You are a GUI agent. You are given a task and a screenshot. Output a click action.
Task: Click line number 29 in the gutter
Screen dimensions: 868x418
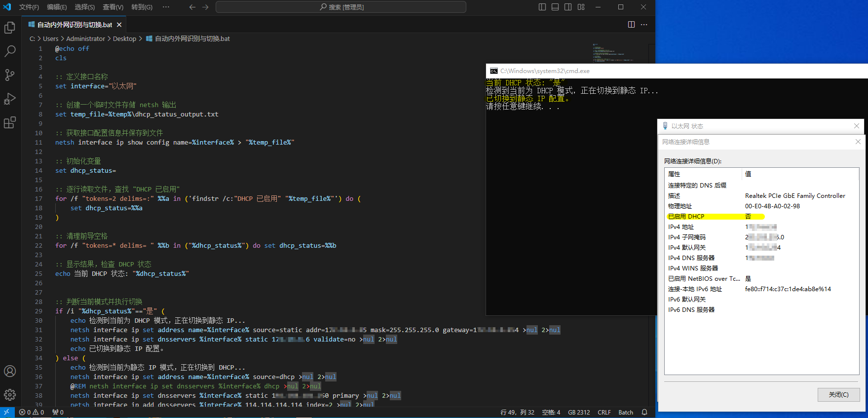(x=38, y=311)
